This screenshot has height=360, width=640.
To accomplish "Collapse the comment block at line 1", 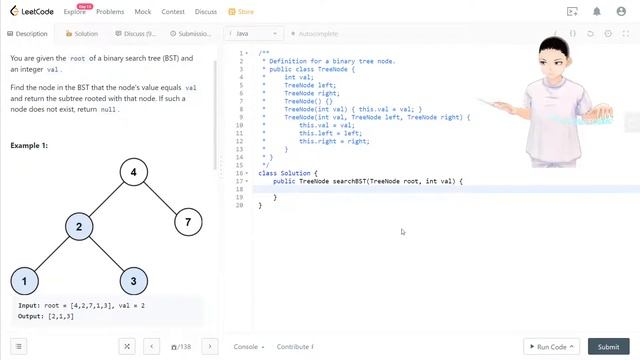I will [x=247, y=53].
